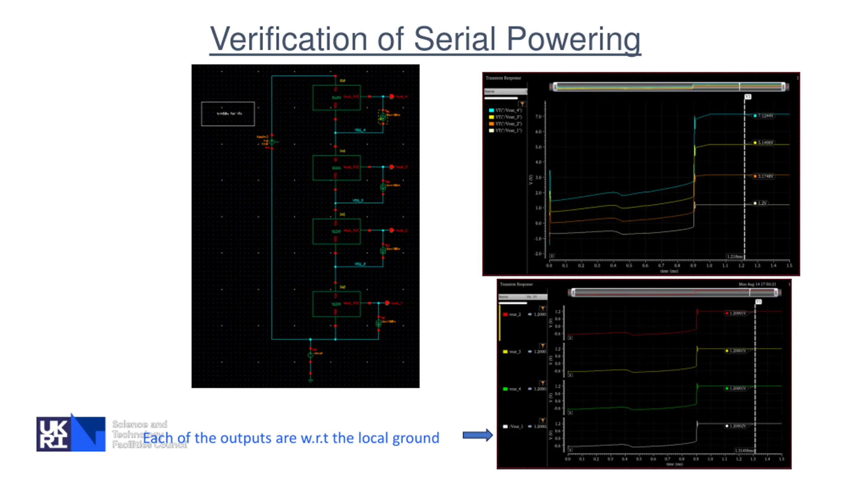This screenshot has height=488, width=868.
Task: Select the bottom regulator block I42
Action: [336, 304]
